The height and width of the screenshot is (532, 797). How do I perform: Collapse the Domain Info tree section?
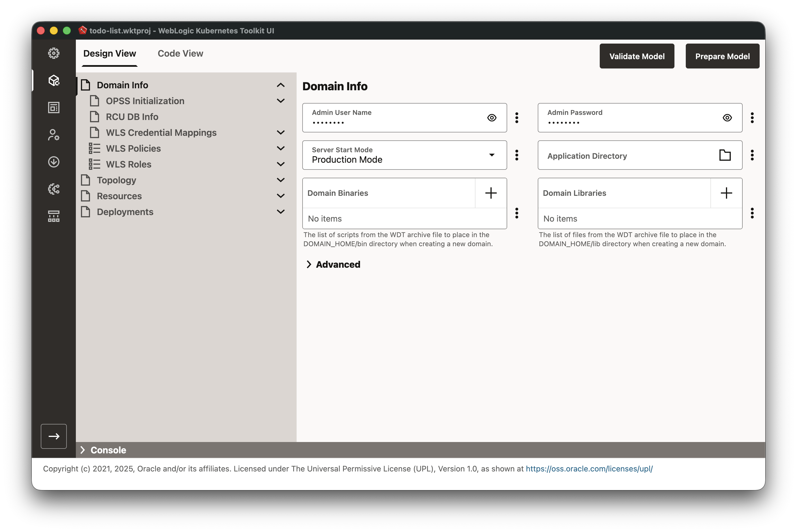click(280, 85)
